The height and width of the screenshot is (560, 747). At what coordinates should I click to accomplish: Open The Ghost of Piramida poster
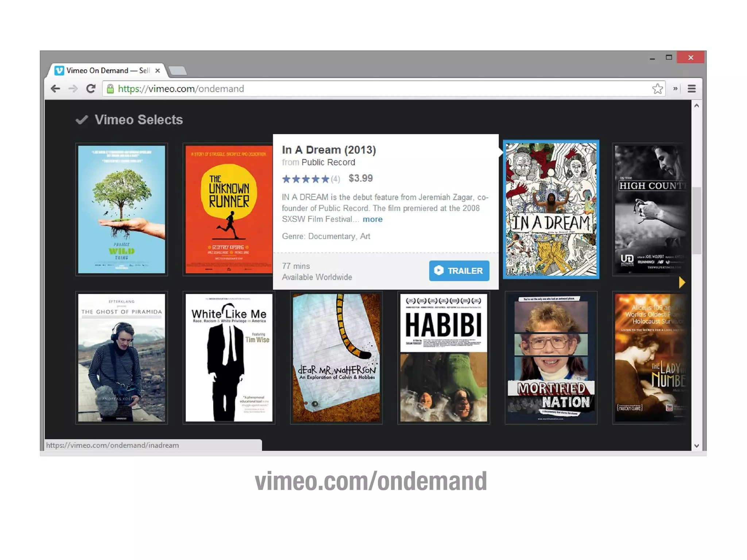(121, 358)
